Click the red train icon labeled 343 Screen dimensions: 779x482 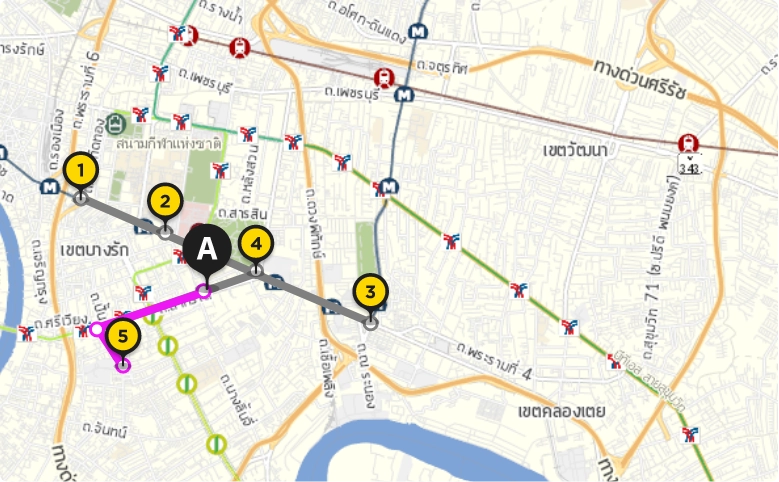tap(689, 144)
